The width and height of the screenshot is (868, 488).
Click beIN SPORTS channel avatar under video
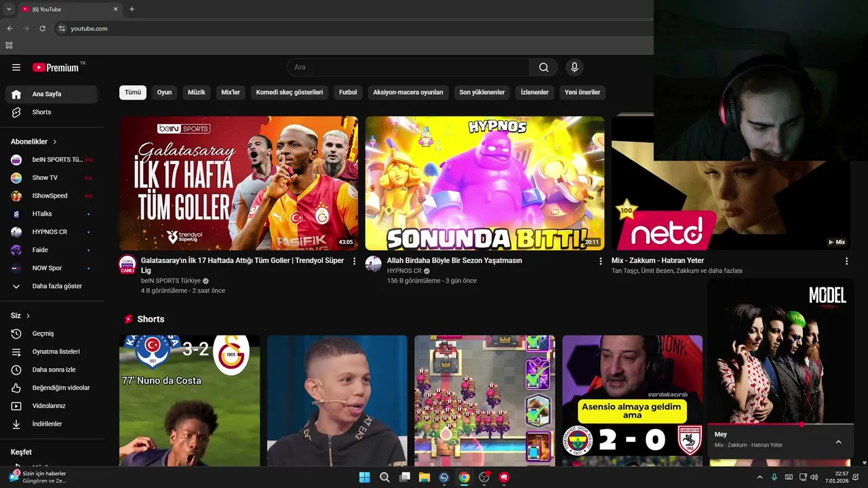click(127, 264)
